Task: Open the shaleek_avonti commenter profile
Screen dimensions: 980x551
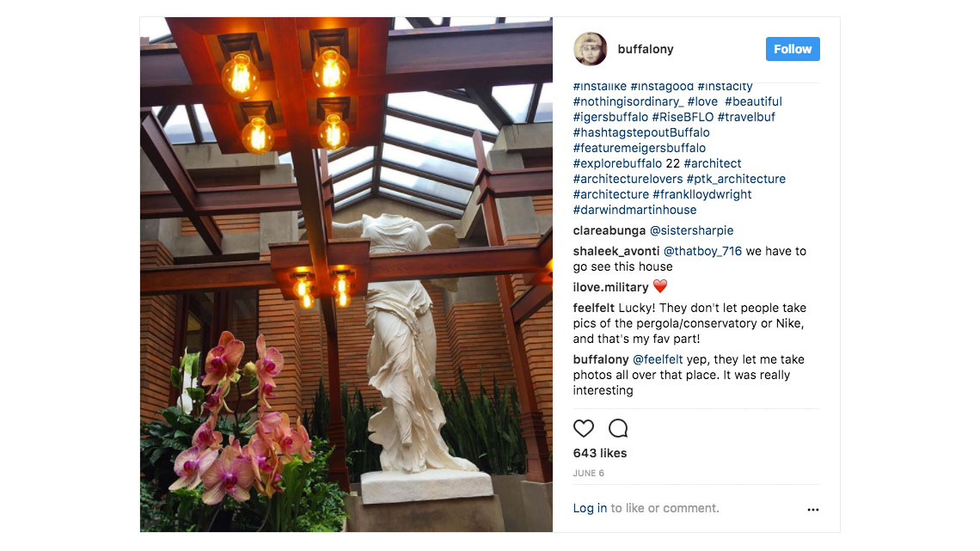Action: point(616,251)
